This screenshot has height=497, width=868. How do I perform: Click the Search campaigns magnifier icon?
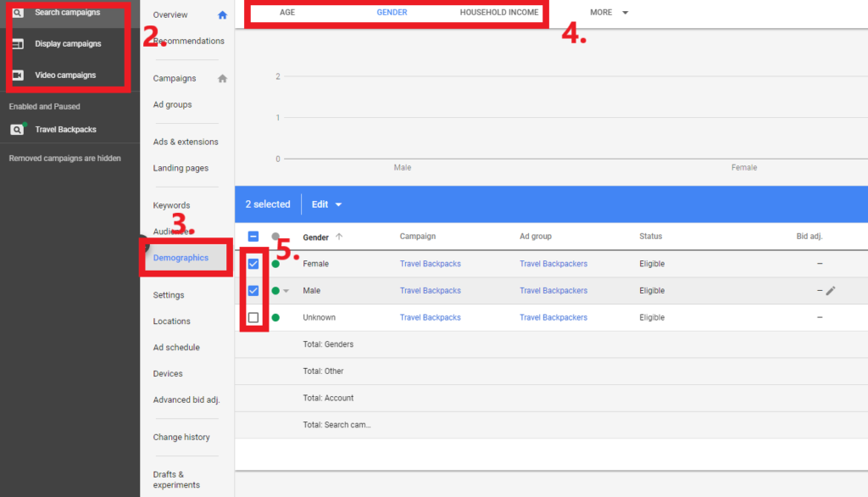click(x=18, y=12)
